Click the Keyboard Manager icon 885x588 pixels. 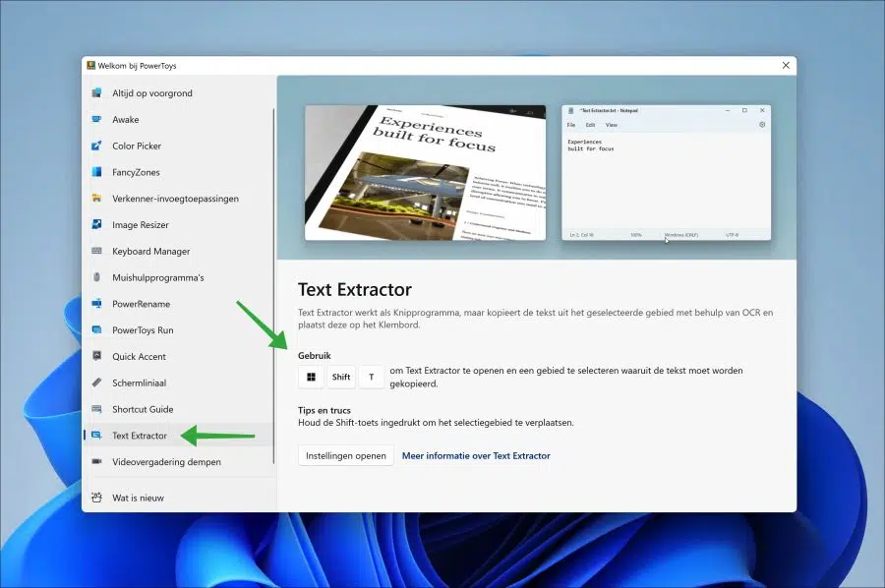pyautogui.click(x=96, y=251)
